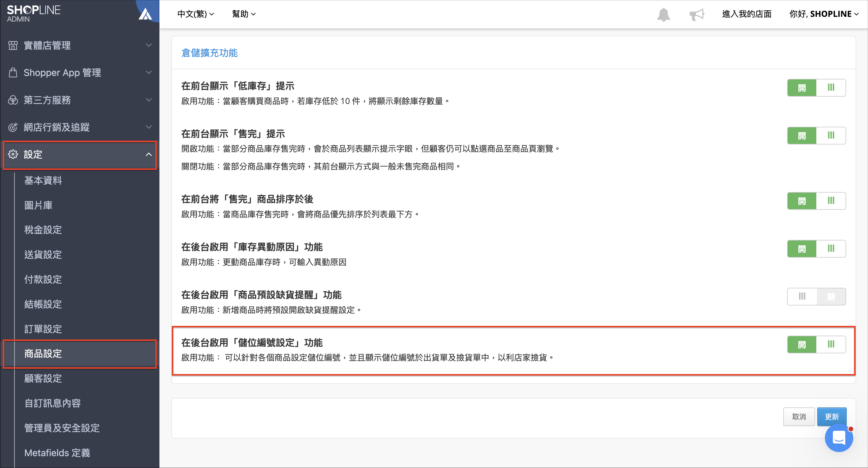Toggle the 庫存異動原因 switch
Screen dimensions: 868x468
(x=816, y=249)
